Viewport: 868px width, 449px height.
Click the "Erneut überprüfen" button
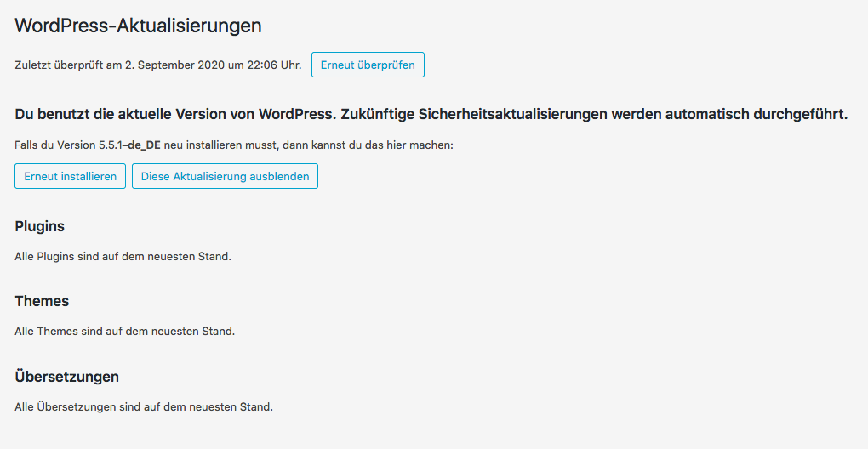[x=368, y=65]
